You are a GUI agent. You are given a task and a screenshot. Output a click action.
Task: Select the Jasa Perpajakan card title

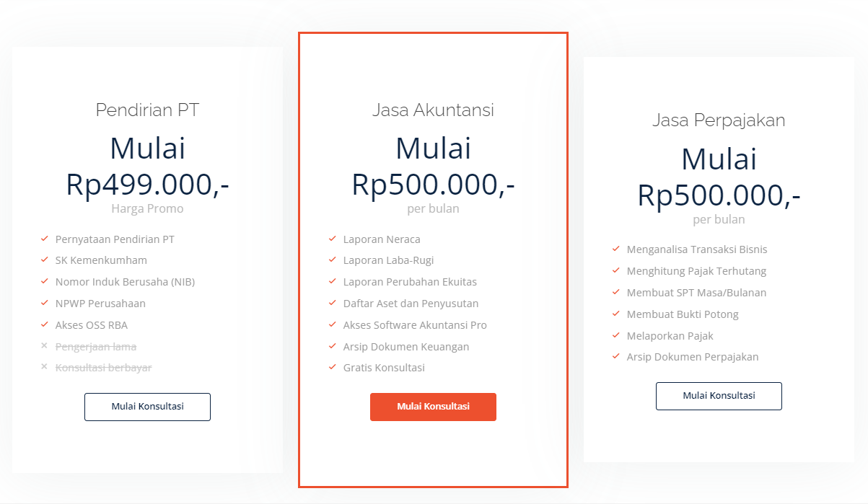click(x=719, y=120)
